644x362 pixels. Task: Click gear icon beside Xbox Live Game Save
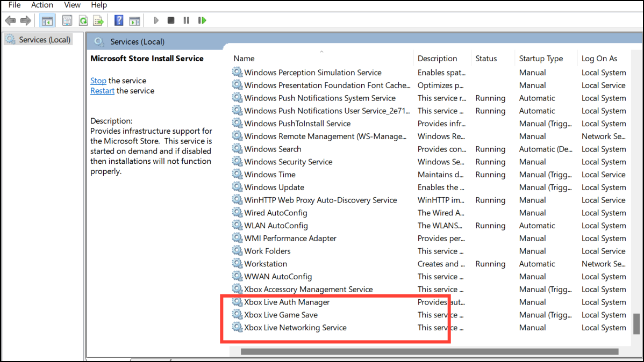238,314
